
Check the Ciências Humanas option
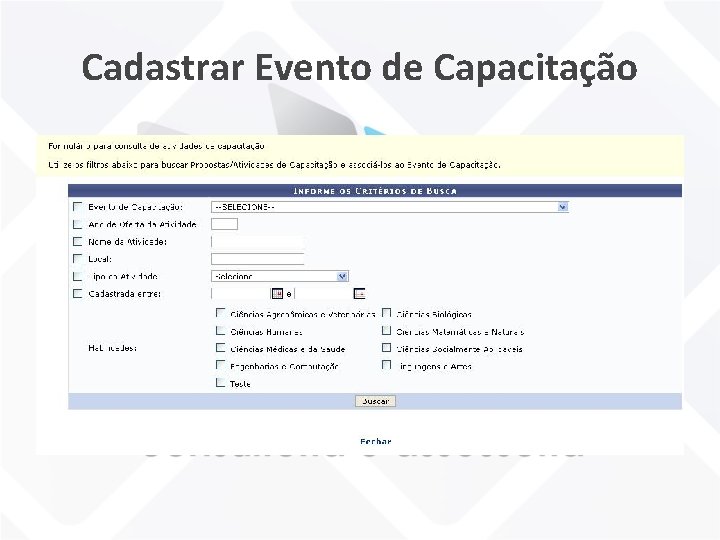point(220,331)
